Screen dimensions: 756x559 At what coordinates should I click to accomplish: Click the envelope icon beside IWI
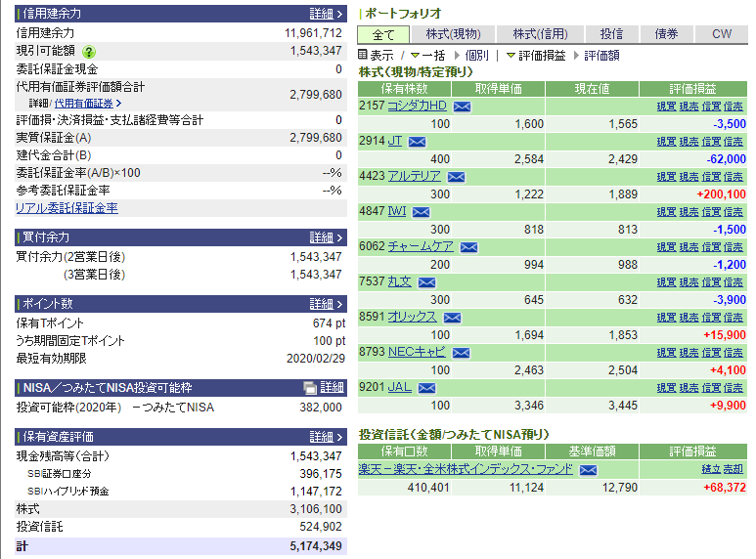click(x=421, y=212)
